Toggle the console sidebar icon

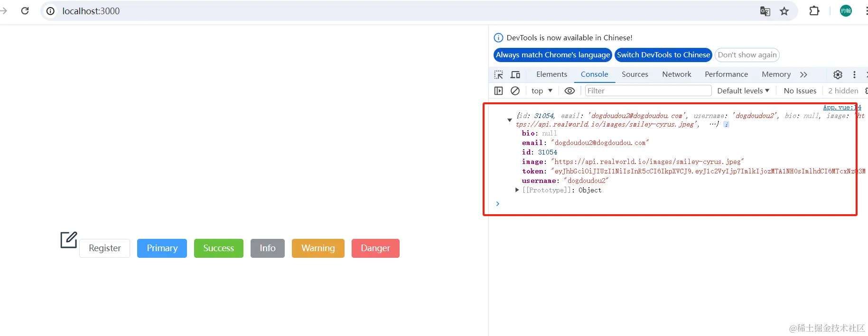[498, 91]
